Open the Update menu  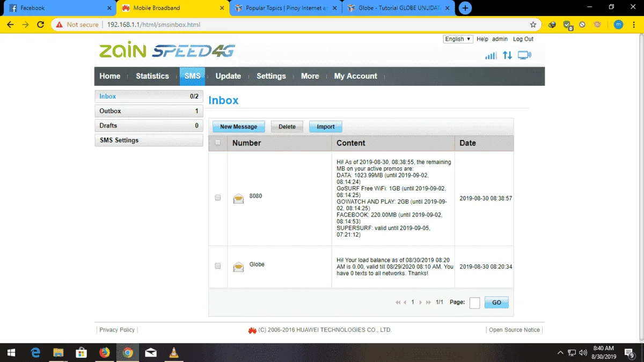pos(228,76)
